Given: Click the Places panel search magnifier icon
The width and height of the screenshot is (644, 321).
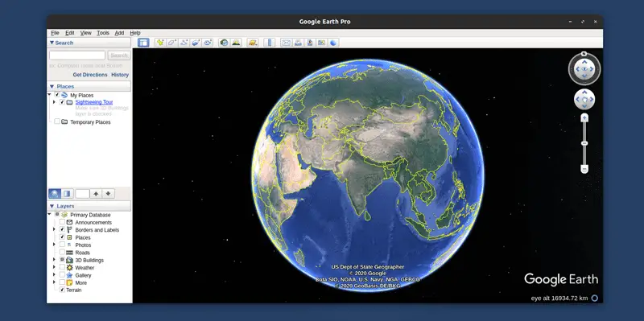Looking at the screenshot, I should tap(55, 194).
